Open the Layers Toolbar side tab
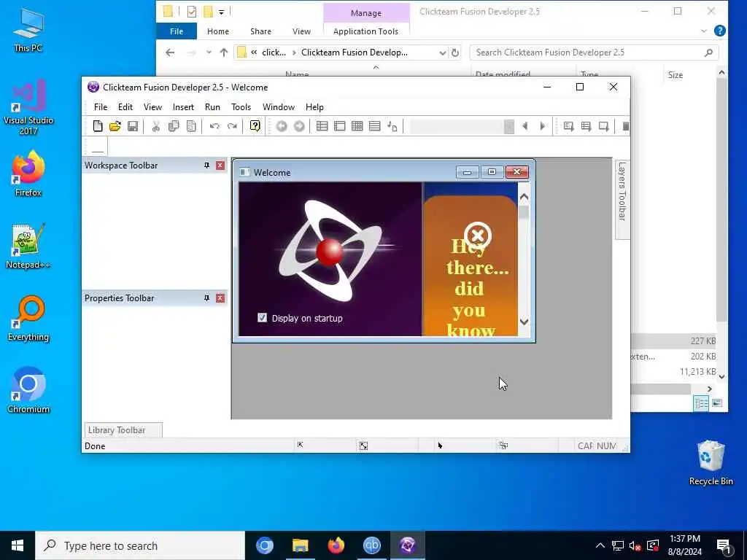747x560 pixels. point(622,200)
